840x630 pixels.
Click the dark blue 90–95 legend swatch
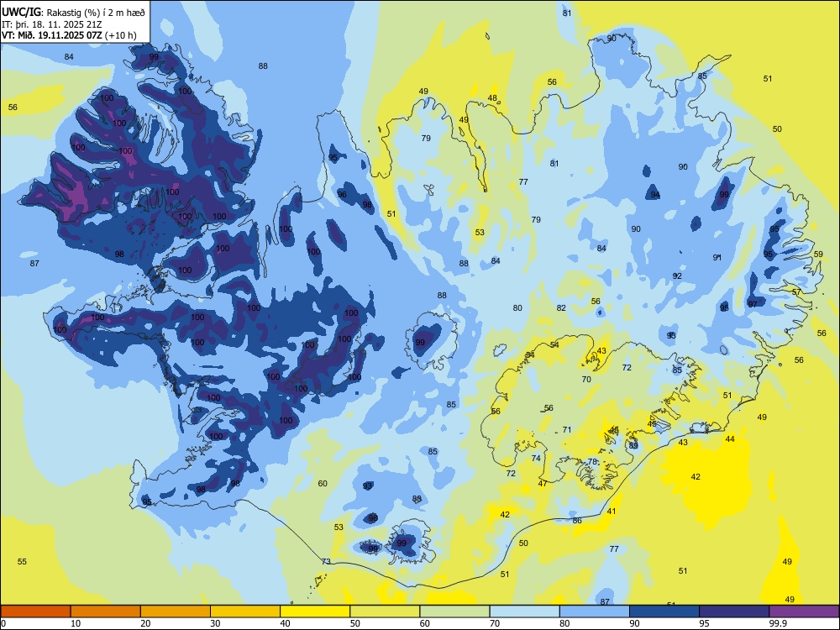pos(664,612)
